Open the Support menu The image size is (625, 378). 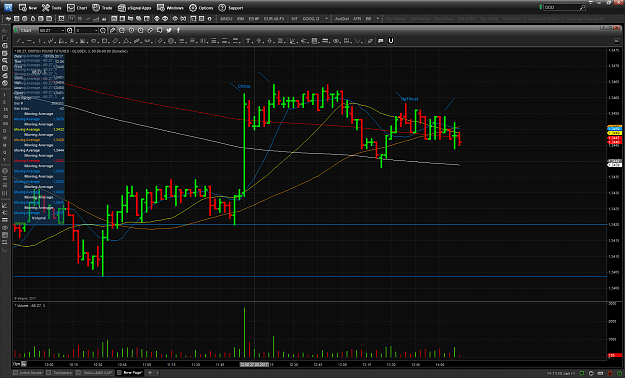231,8
